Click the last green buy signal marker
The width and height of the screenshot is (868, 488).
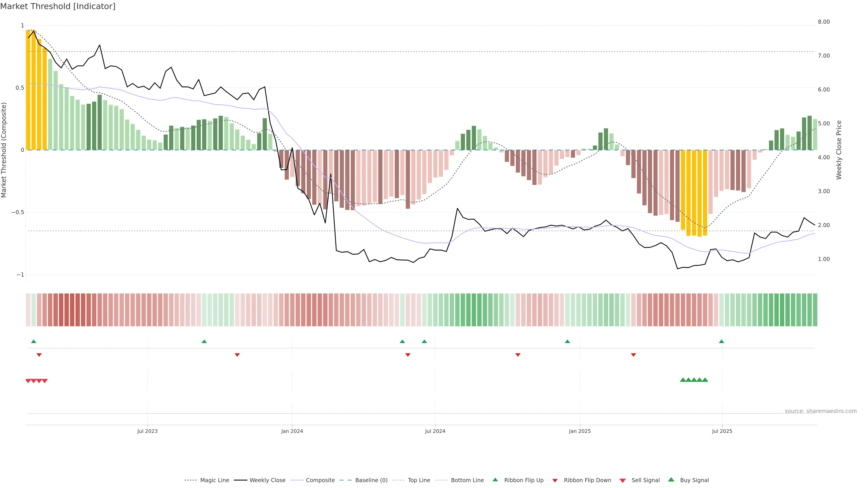pyautogui.click(x=705, y=380)
